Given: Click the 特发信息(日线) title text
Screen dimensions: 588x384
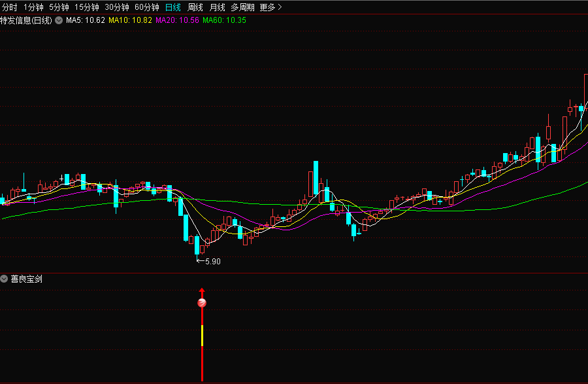Looking at the screenshot, I should coord(26,20).
